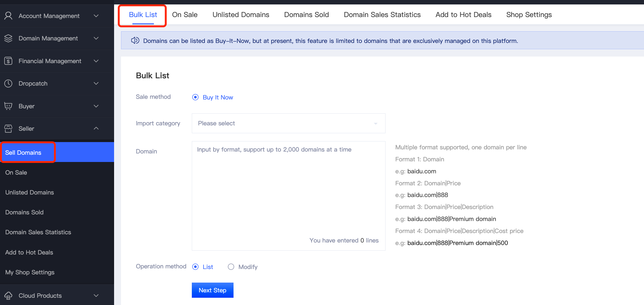Click the Cloud Products cloud icon
The width and height of the screenshot is (644, 305).
9,296
